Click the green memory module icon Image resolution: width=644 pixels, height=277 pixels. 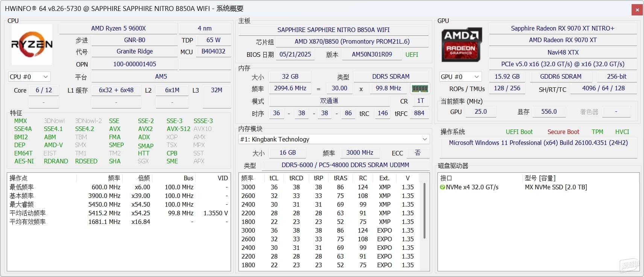click(x=420, y=88)
